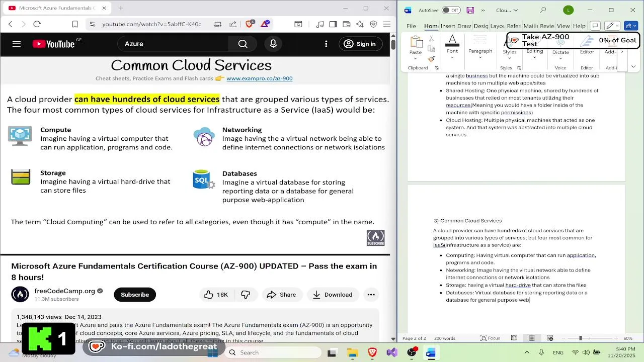Click the YouTube search magnifier button
This screenshot has width=644, height=362.
tap(243, 44)
